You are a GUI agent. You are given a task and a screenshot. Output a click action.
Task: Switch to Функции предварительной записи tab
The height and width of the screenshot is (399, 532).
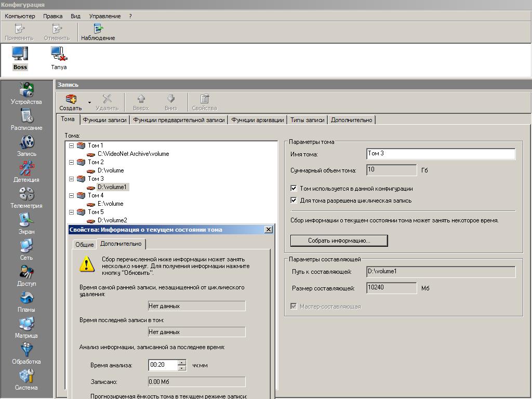[x=179, y=120]
